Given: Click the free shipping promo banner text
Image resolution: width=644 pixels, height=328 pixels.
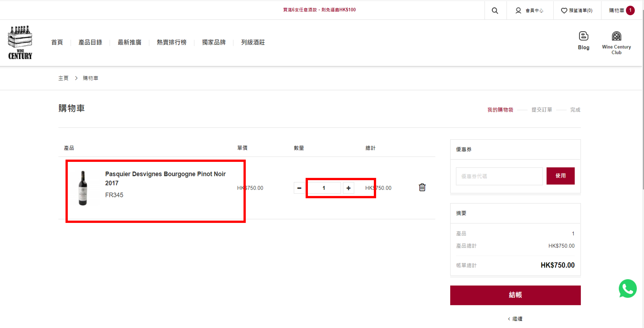Looking at the screenshot, I should click(x=319, y=10).
